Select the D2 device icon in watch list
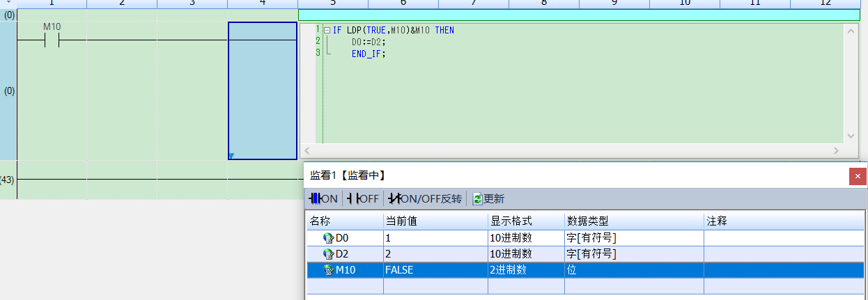The image size is (868, 300). 329,254
